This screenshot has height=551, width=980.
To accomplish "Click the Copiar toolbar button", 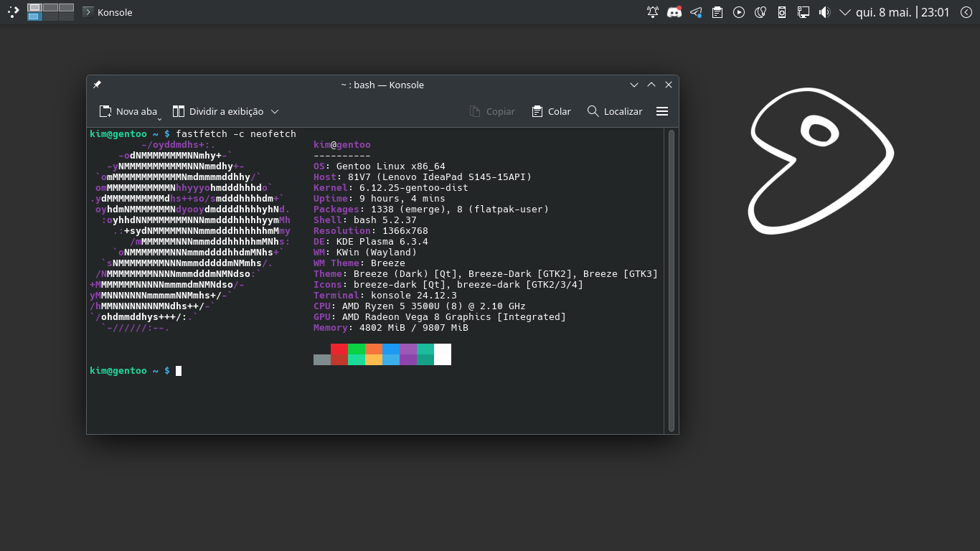I will pos(492,111).
